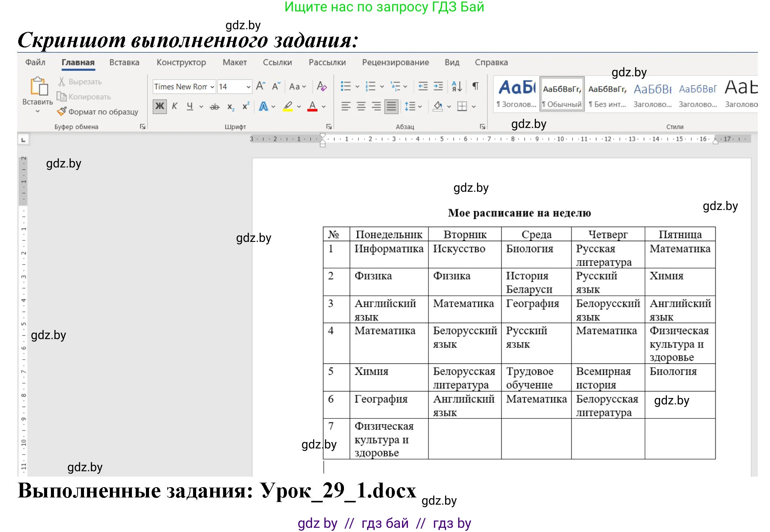770x532 pixels.
Task: Apply yellow text highlight color
Action: pos(288,107)
